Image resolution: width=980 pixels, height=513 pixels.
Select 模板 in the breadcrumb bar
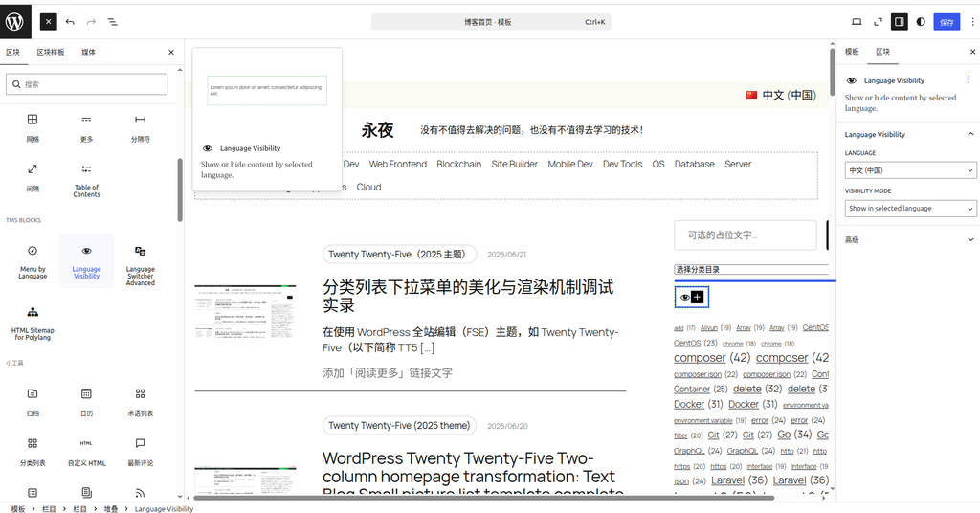[17, 508]
